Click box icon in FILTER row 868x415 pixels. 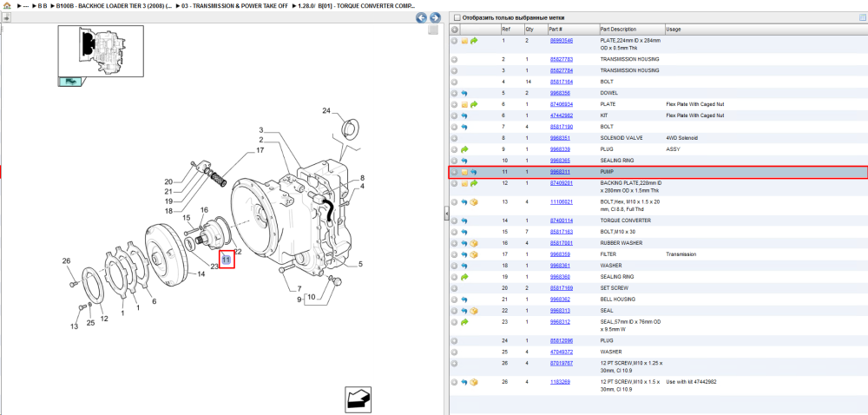tap(474, 254)
